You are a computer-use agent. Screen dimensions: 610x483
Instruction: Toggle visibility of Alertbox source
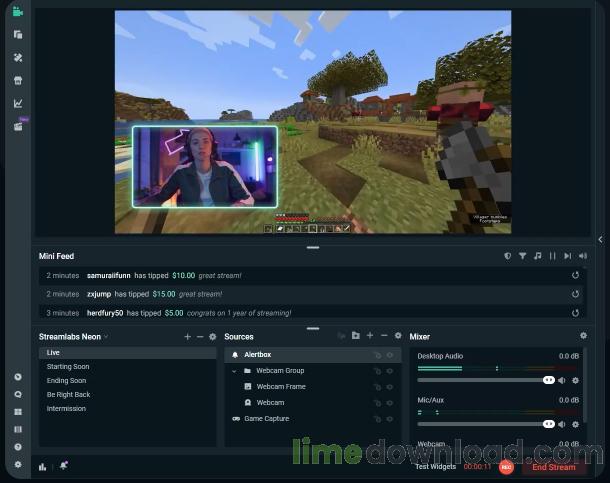point(390,355)
